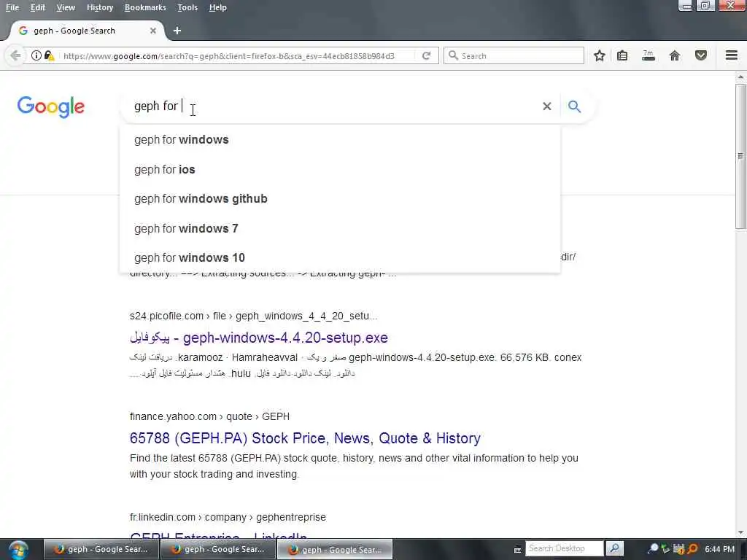Go to the home page icon
This screenshot has height=560, width=747.
[x=675, y=55]
